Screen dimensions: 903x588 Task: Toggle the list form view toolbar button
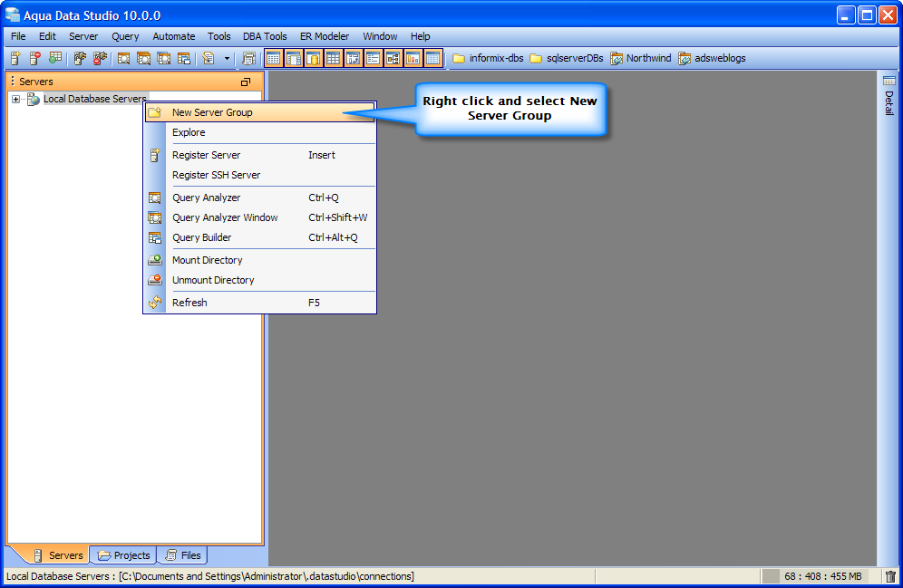click(x=374, y=58)
